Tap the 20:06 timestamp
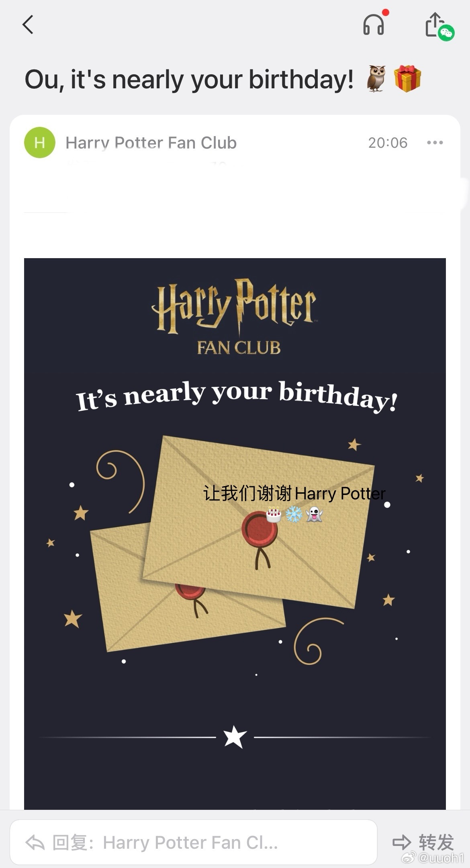 click(388, 143)
